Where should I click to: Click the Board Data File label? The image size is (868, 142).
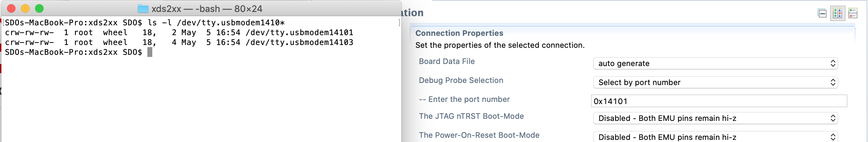447,62
